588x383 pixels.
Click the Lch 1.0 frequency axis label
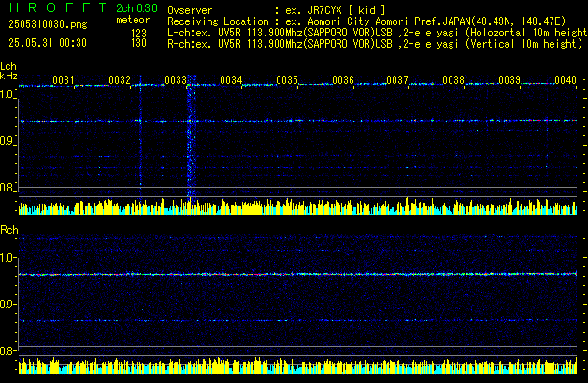7,94
